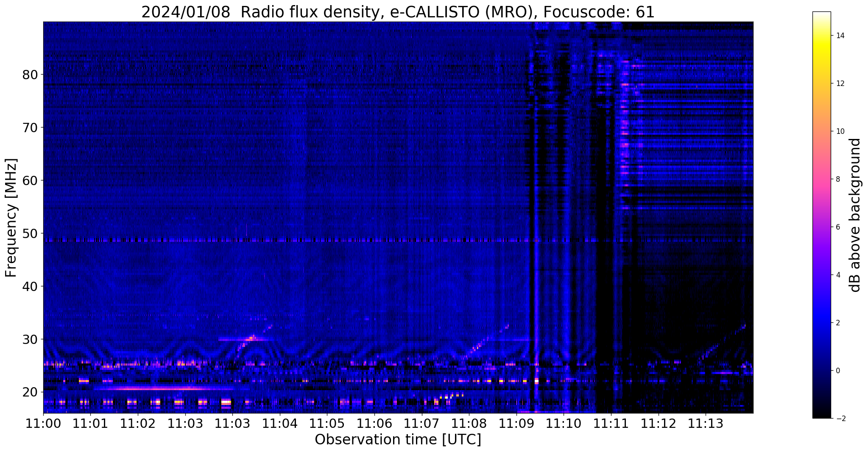Click the 4 label on the colorbar

click(x=838, y=275)
